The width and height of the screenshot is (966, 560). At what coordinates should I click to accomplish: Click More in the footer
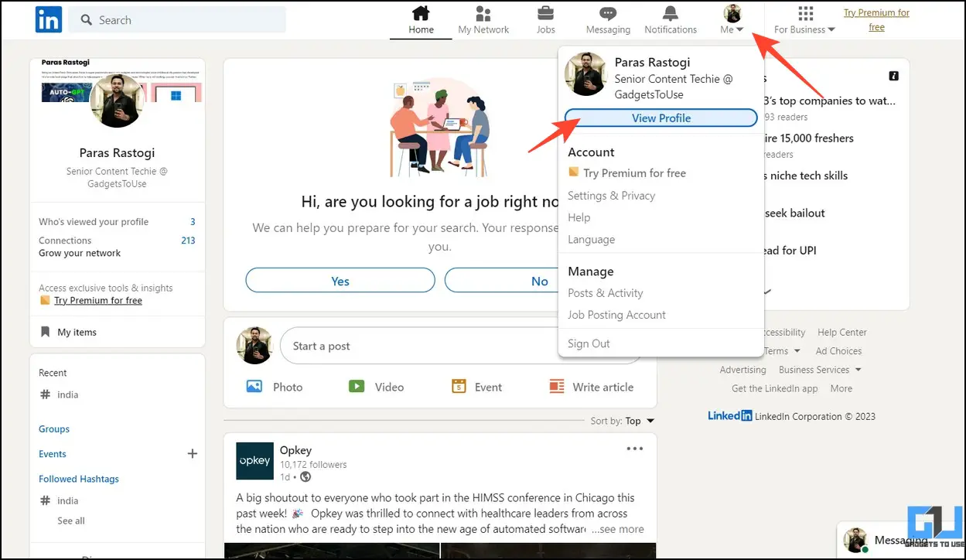click(841, 388)
